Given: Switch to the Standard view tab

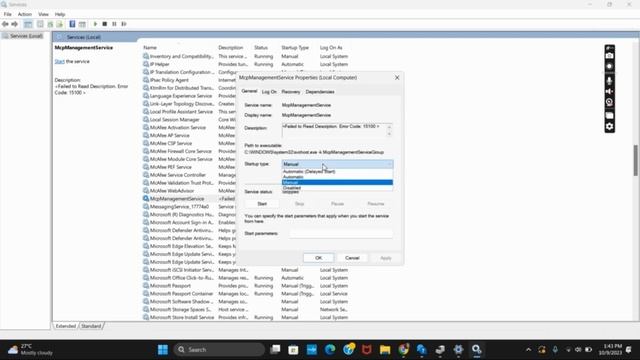Looking at the screenshot, I should 91,326.
